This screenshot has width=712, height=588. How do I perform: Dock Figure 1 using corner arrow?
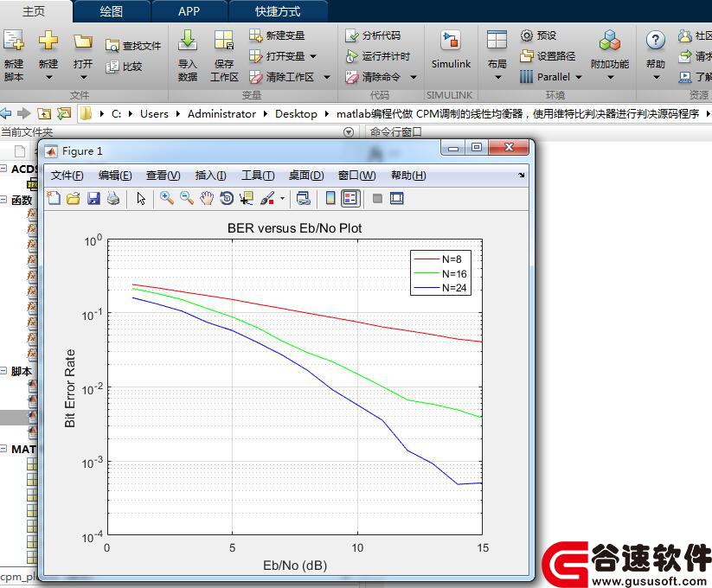(x=522, y=176)
